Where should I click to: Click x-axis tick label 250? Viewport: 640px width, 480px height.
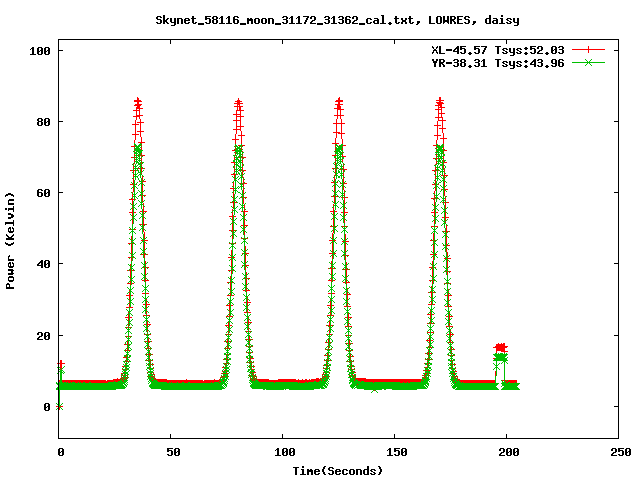pos(620,452)
